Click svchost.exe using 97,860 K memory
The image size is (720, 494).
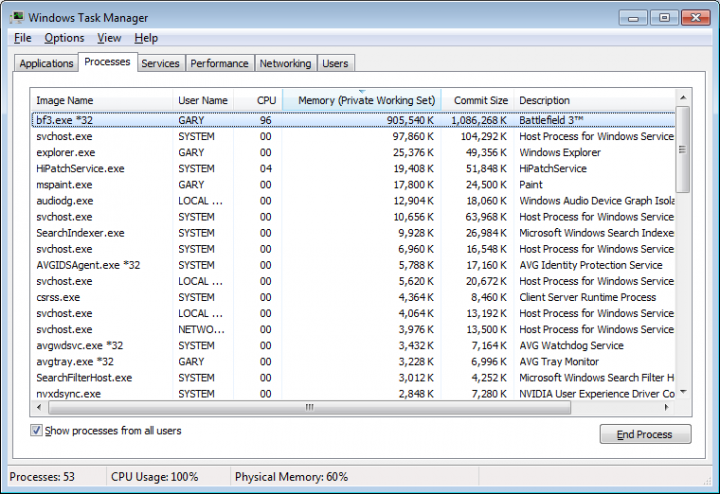353,136
